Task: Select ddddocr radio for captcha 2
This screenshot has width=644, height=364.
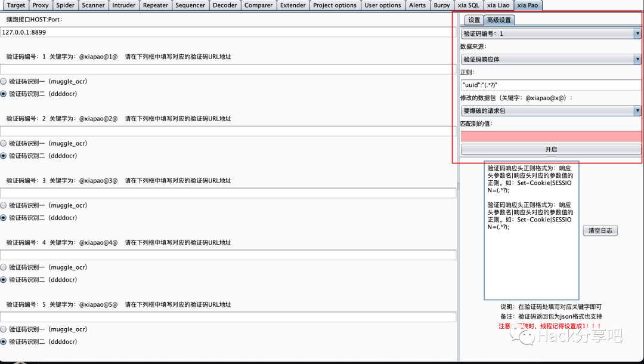Action: (x=4, y=156)
